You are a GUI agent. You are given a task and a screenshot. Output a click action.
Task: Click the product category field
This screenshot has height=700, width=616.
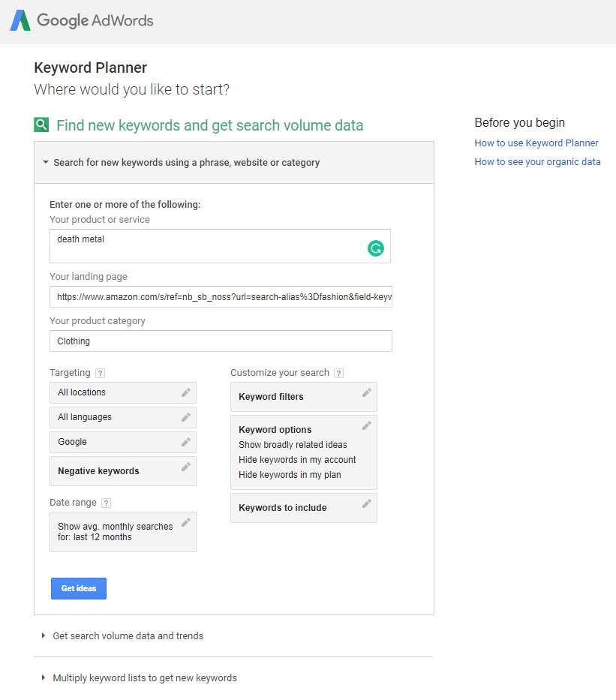point(221,341)
